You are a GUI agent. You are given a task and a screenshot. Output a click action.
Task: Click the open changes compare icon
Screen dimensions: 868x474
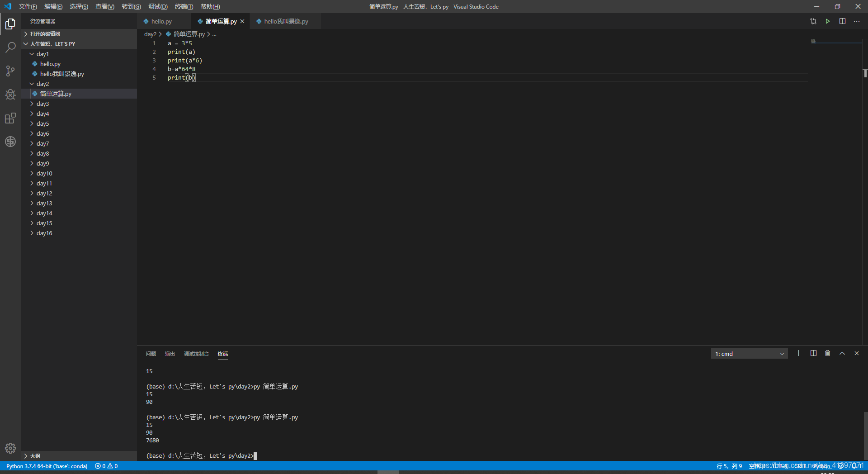tap(813, 21)
